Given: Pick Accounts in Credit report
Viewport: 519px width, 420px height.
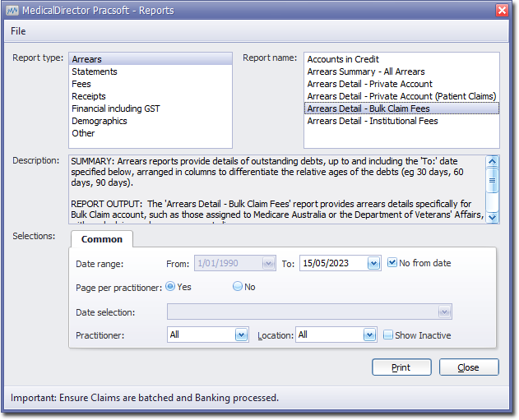Looking at the screenshot, I should [x=343, y=59].
